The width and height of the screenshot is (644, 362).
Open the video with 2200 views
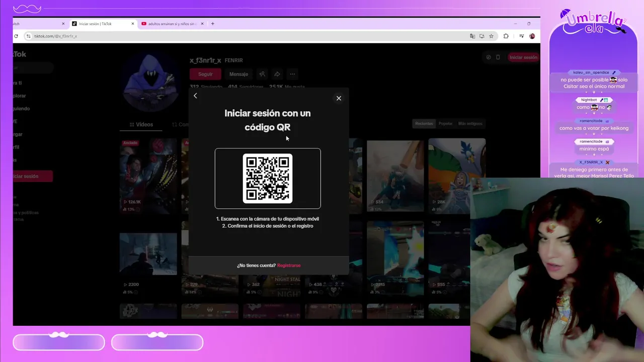pos(148,259)
